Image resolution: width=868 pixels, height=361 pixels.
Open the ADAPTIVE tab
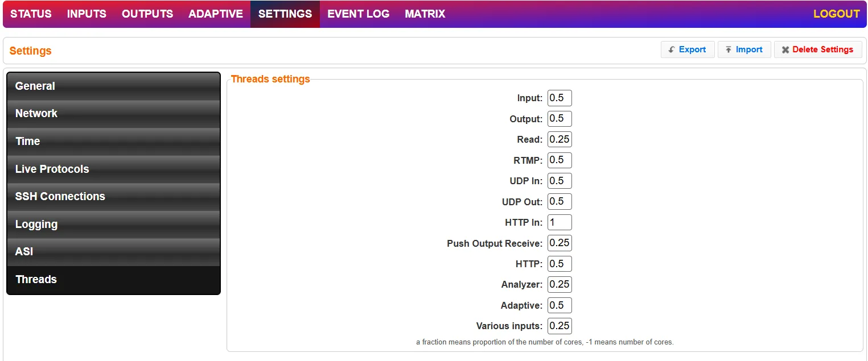pyautogui.click(x=216, y=14)
